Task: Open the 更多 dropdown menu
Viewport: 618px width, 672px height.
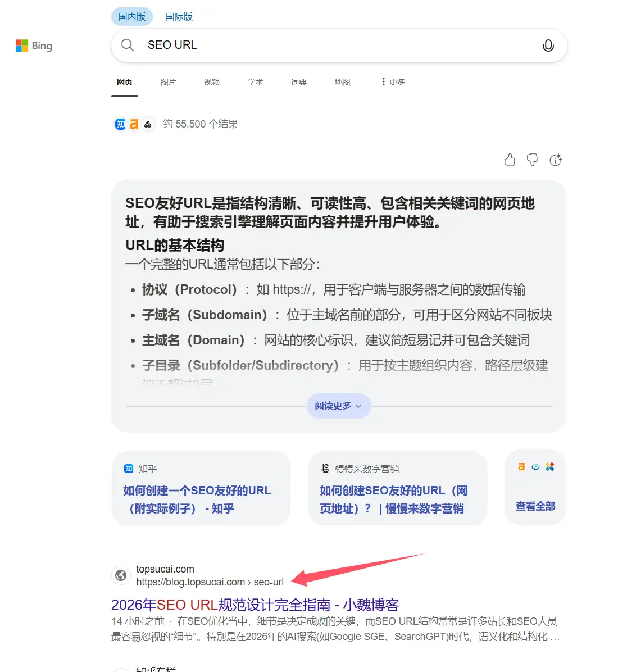Action: coord(393,82)
